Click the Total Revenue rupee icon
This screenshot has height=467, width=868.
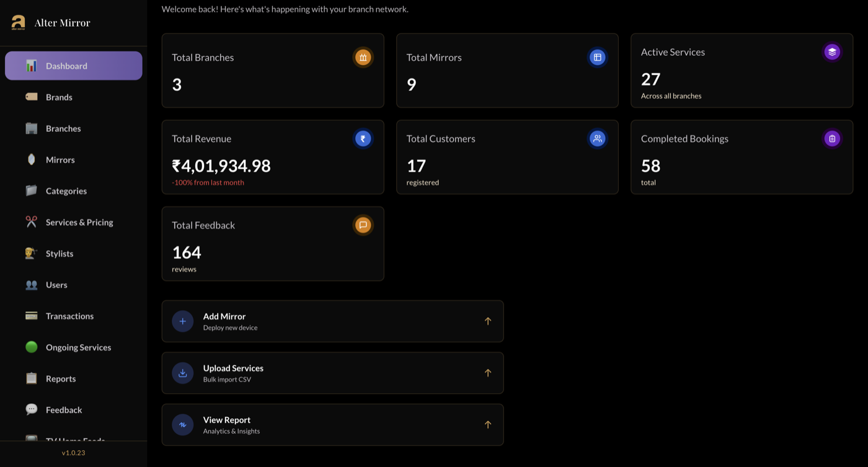point(363,139)
